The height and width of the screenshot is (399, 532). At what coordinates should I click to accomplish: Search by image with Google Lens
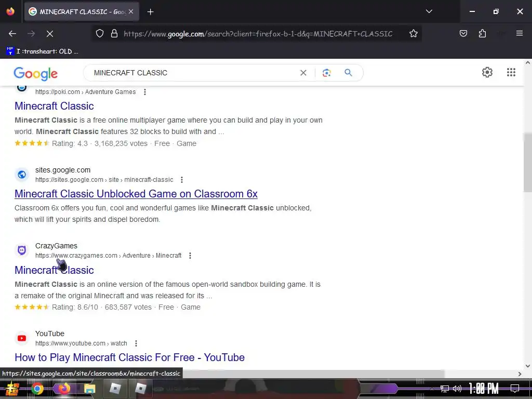[x=326, y=73]
